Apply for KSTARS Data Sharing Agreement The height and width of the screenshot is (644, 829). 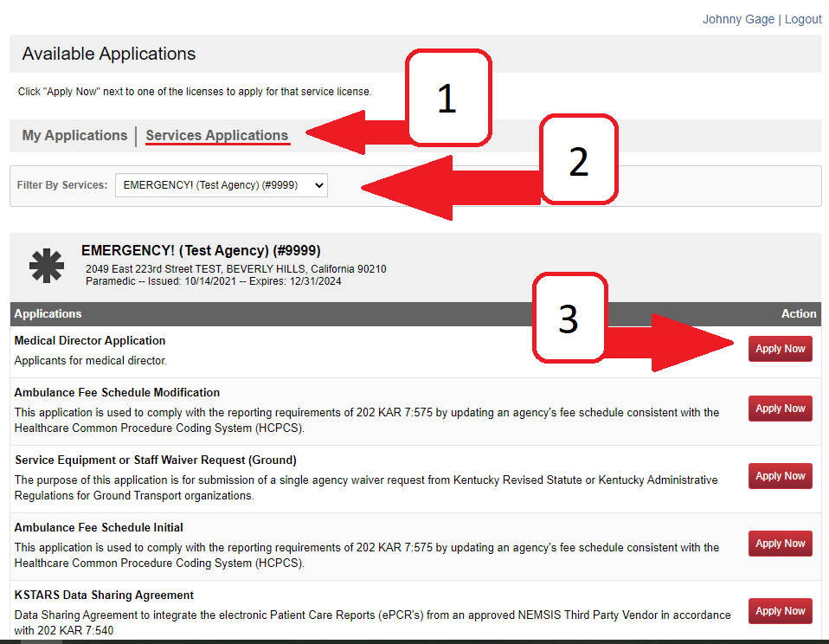(780, 611)
